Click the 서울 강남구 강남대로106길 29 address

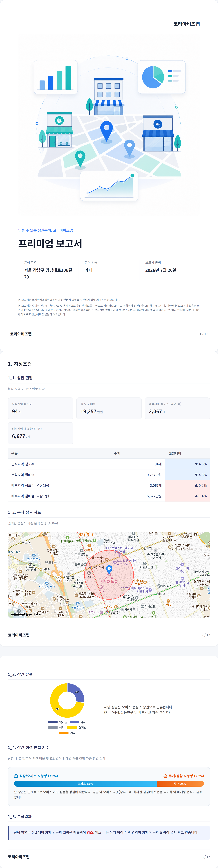pyautogui.click(x=48, y=274)
